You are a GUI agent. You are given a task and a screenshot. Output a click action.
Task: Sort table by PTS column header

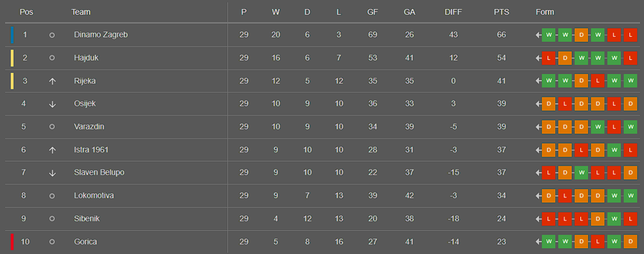pos(502,12)
